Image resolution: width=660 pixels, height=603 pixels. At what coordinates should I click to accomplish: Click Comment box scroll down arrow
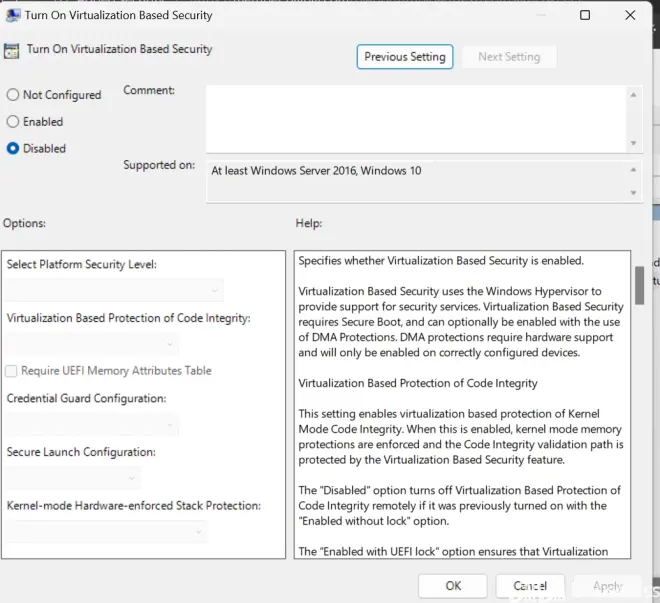point(633,143)
